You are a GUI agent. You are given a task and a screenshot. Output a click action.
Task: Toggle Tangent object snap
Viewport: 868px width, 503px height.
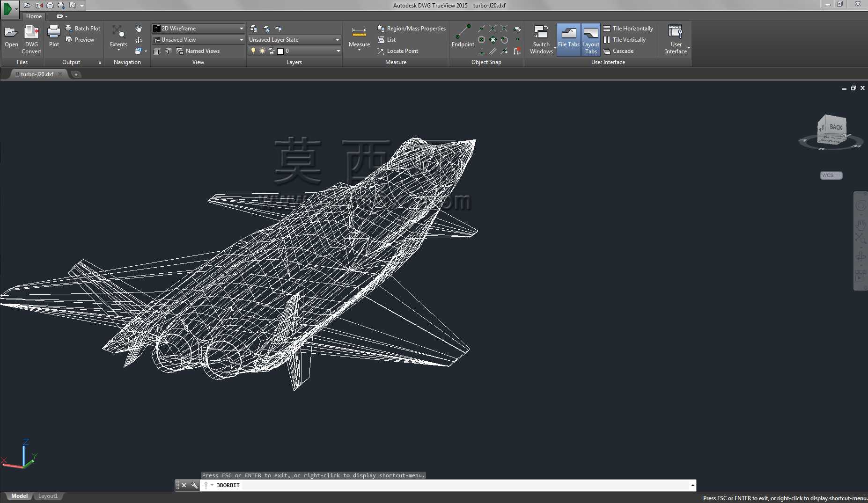[504, 40]
